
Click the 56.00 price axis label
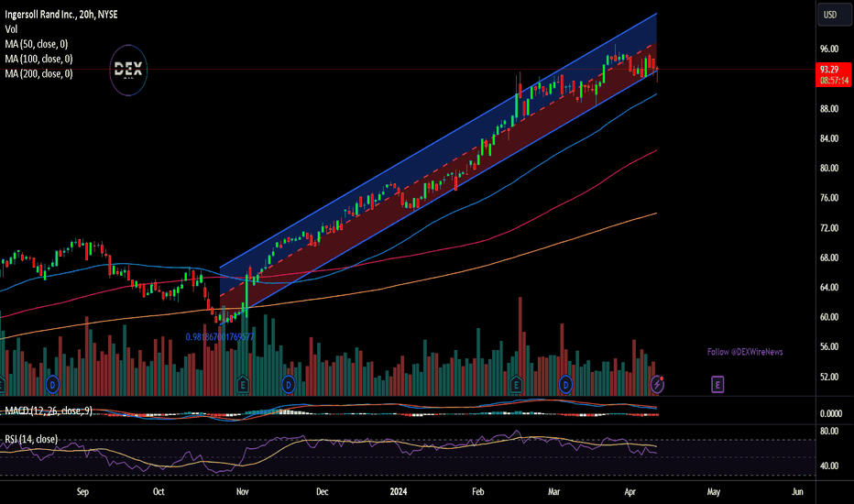tap(829, 346)
